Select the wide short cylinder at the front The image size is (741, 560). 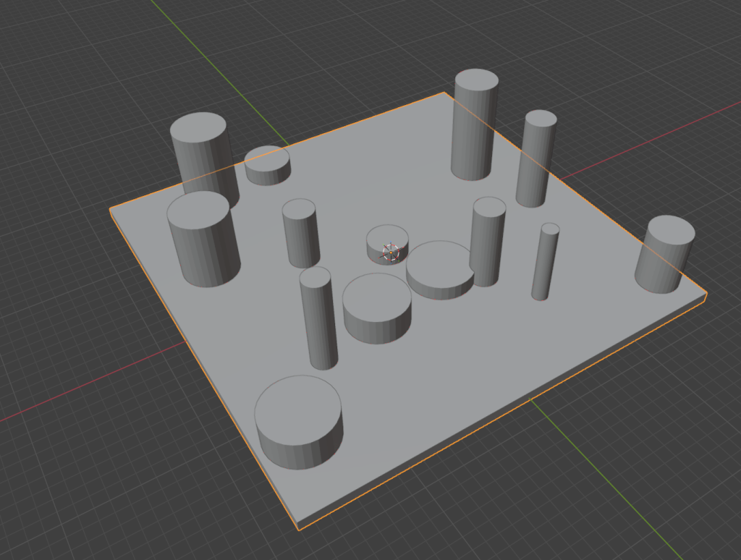[x=300, y=420]
